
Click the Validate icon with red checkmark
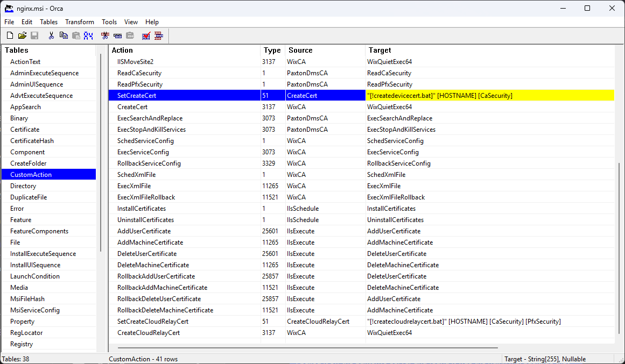(146, 36)
